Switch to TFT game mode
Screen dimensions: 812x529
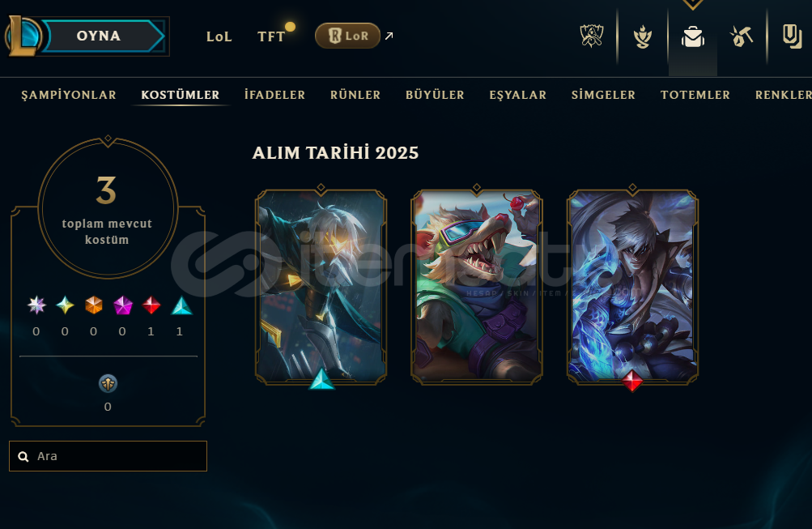coord(271,36)
